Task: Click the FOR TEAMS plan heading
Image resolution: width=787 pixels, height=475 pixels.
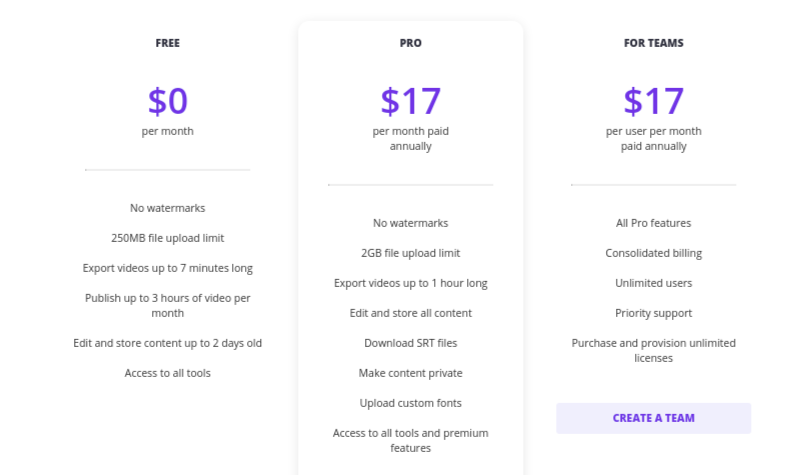Action: (x=653, y=43)
